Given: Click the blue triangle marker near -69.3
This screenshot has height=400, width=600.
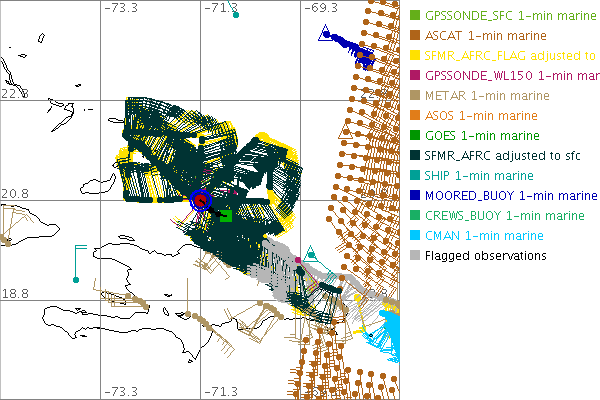Looking at the screenshot, I should pyautogui.click(x=324, y=36).
